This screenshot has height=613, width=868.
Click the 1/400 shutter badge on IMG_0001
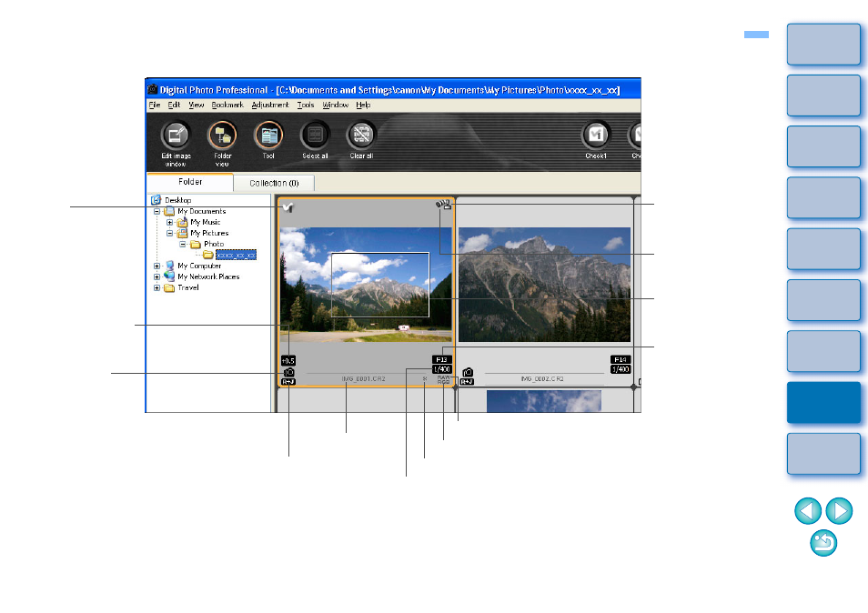[442, 369]
